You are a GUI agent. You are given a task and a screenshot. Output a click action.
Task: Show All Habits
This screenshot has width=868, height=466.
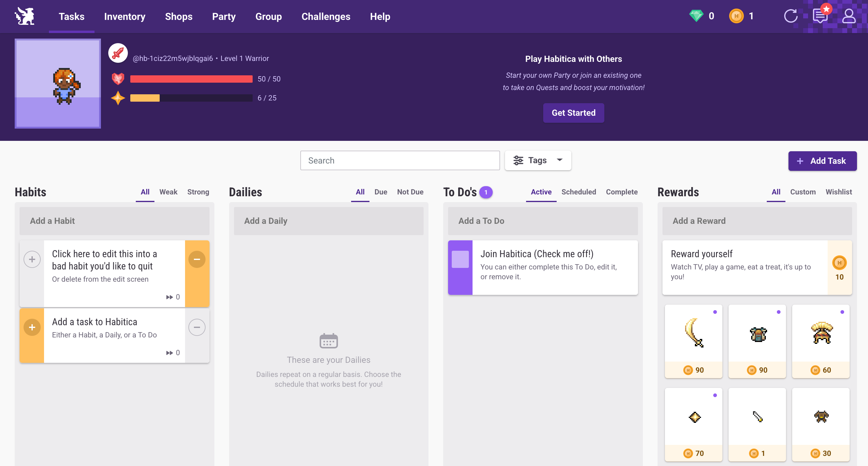(145, 192)
